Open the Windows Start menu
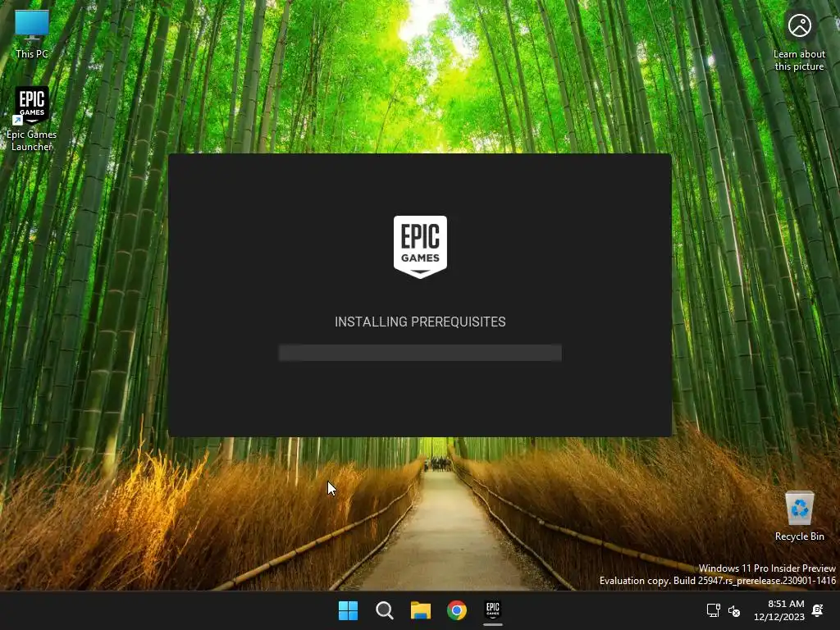Image resolution: width=840 pixels, height=630 pixels. [348, 610]
